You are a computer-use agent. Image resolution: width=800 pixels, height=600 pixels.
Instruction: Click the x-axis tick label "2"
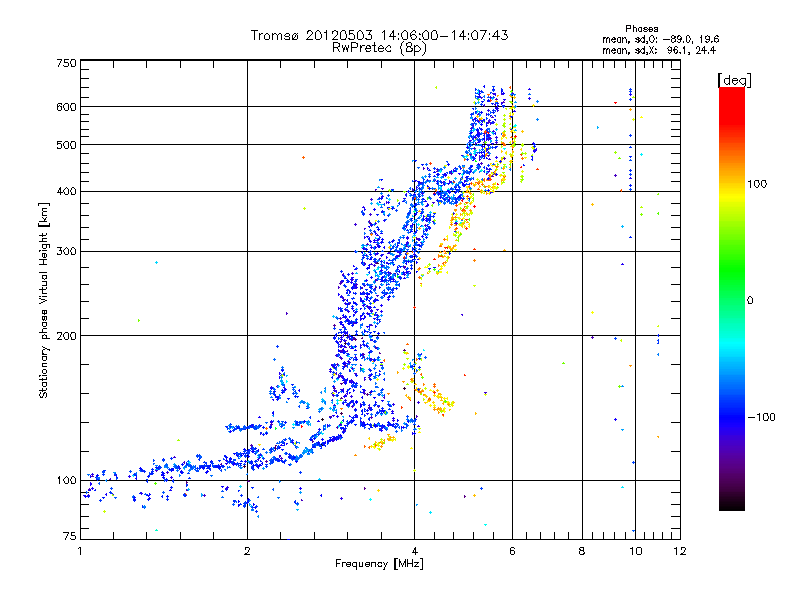point(247,551)
